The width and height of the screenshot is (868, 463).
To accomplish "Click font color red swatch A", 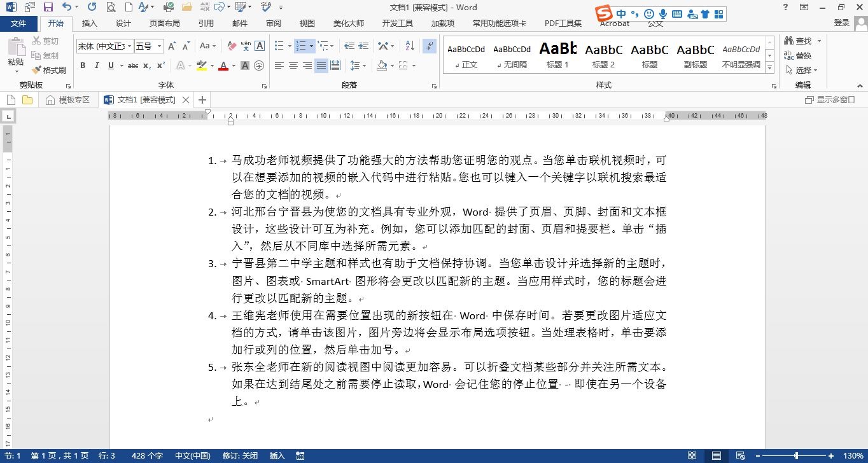I will 223,66.
